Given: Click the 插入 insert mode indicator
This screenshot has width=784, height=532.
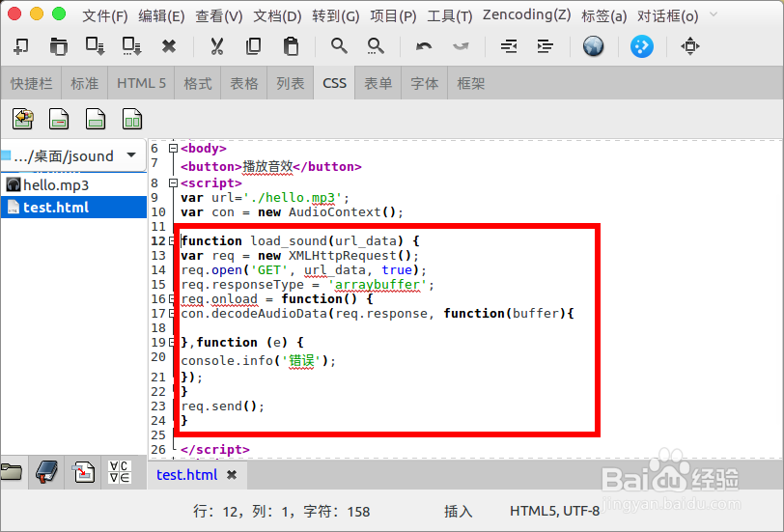Looking at the screenshot, I should click(458, 511).
